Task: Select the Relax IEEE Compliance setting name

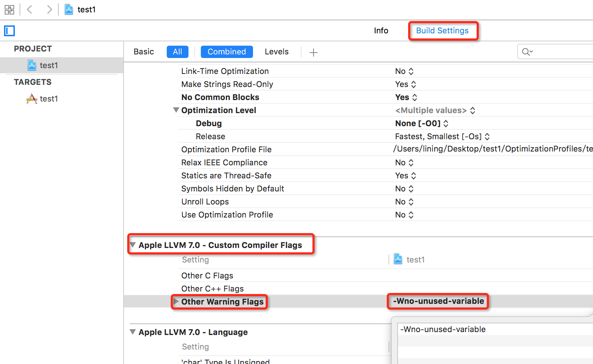Action: tap(224, 162)
